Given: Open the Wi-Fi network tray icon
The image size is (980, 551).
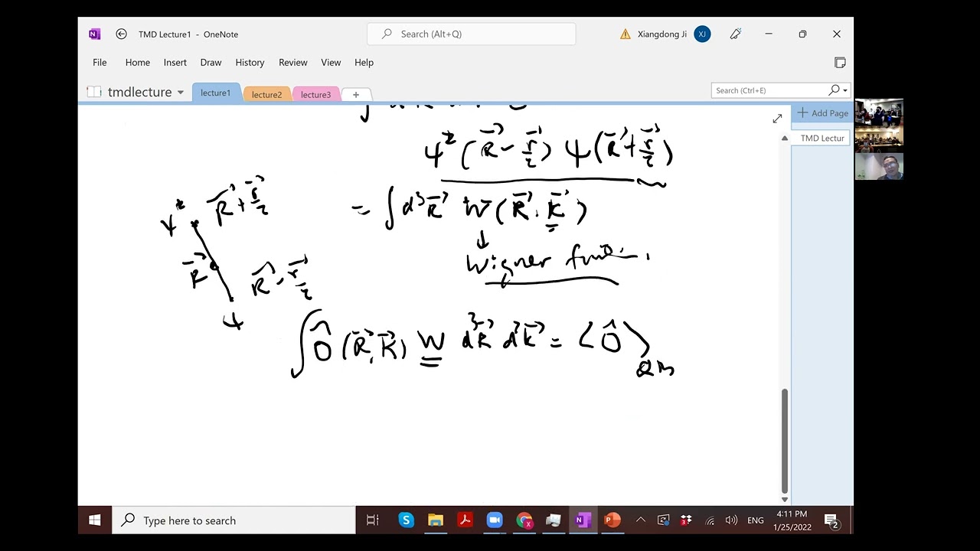Looking at the screenshot, I should tap(710, 520).
